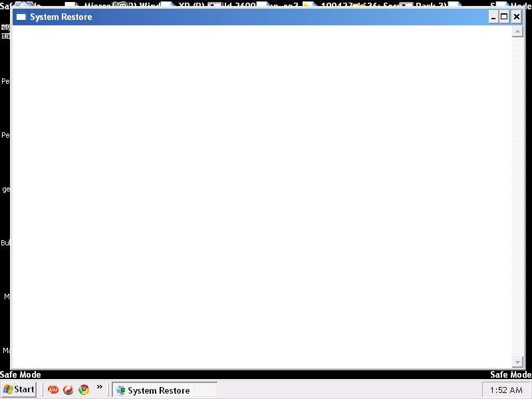Close the System Restore window

[516, 17]
